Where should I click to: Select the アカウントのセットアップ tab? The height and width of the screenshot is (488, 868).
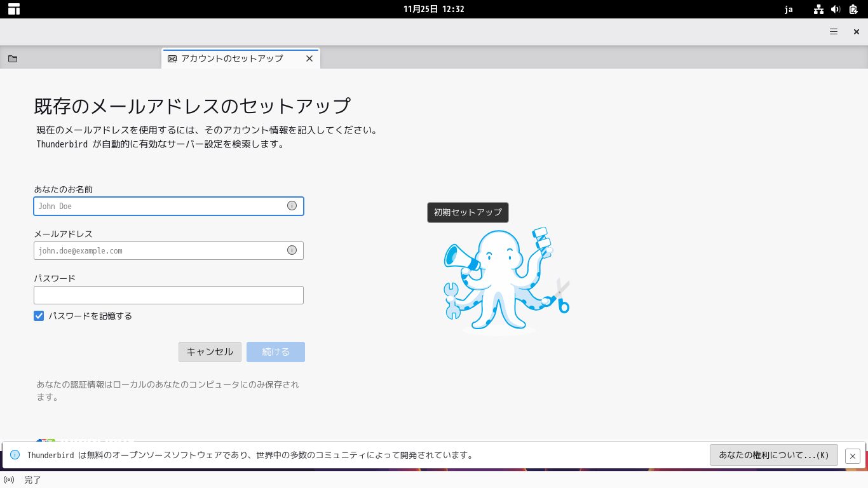tap(241, 58)
